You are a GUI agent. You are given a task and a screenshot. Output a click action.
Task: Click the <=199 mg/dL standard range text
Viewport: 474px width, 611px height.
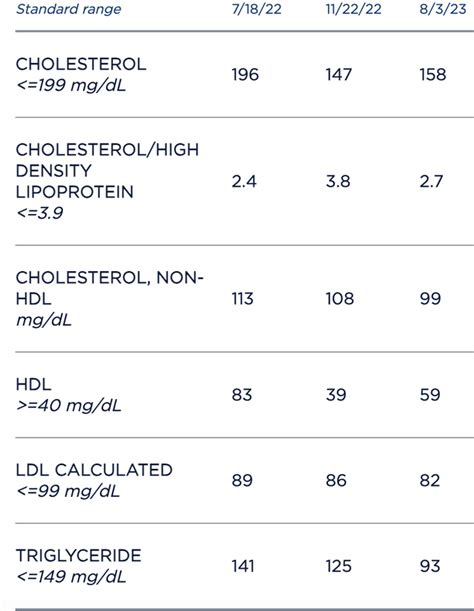tap(71, 85)
